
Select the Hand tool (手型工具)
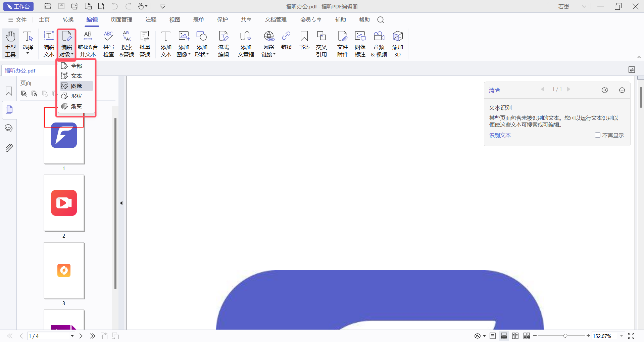10,44
